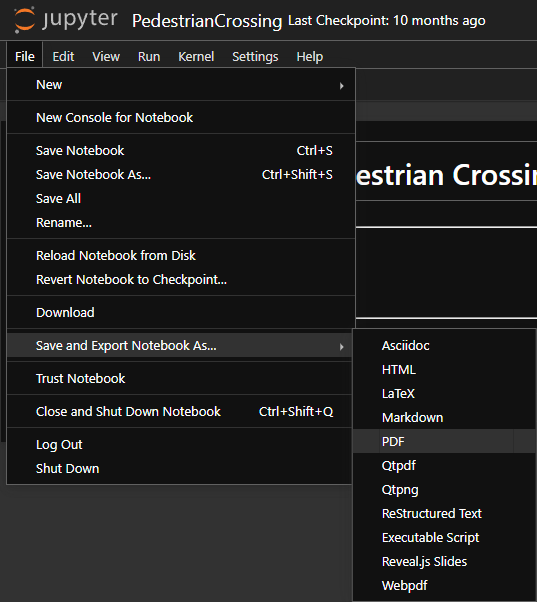Expand Save and Export Notebook As...

tap(179, 346)
